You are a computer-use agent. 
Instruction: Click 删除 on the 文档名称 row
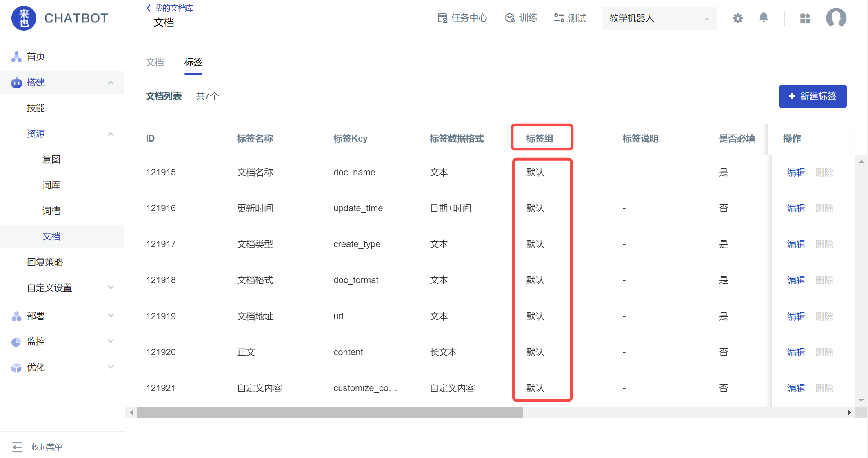click(x=824, y=173)
